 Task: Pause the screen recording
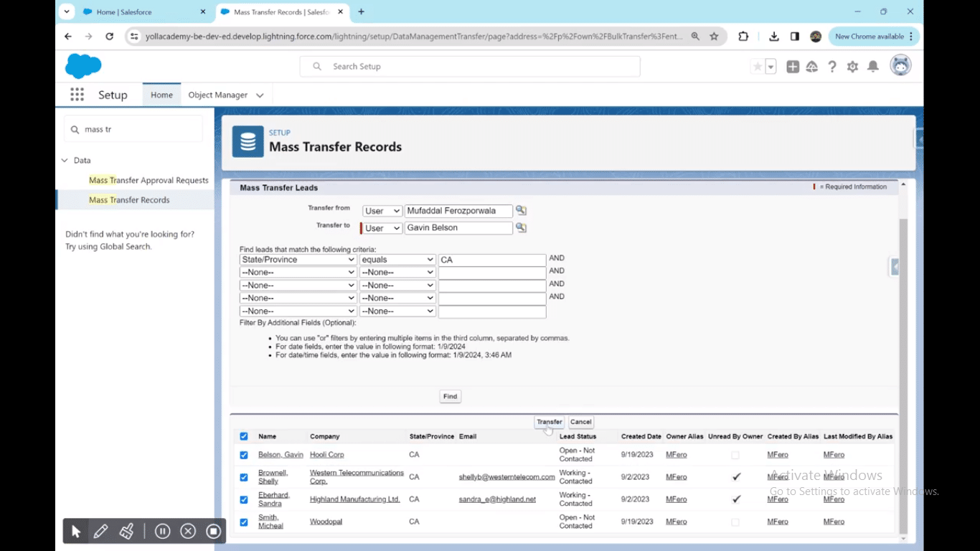point(163,532)
